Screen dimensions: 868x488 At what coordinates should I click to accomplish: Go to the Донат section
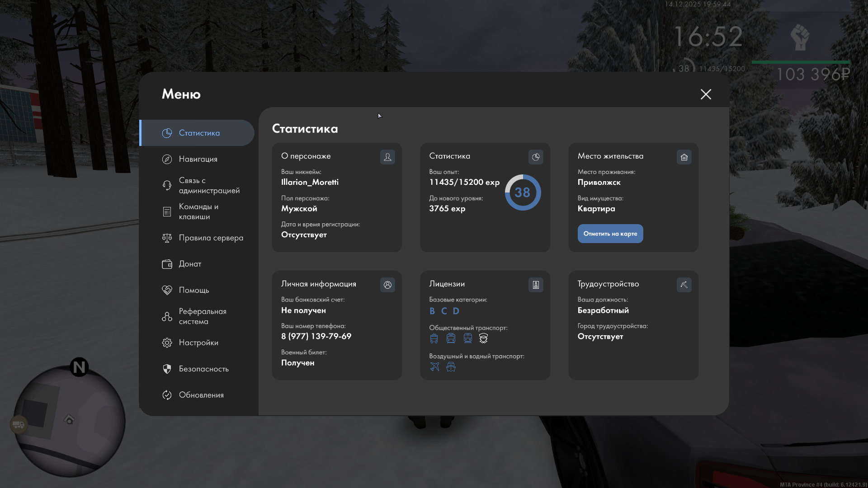[x=190, y=264]
